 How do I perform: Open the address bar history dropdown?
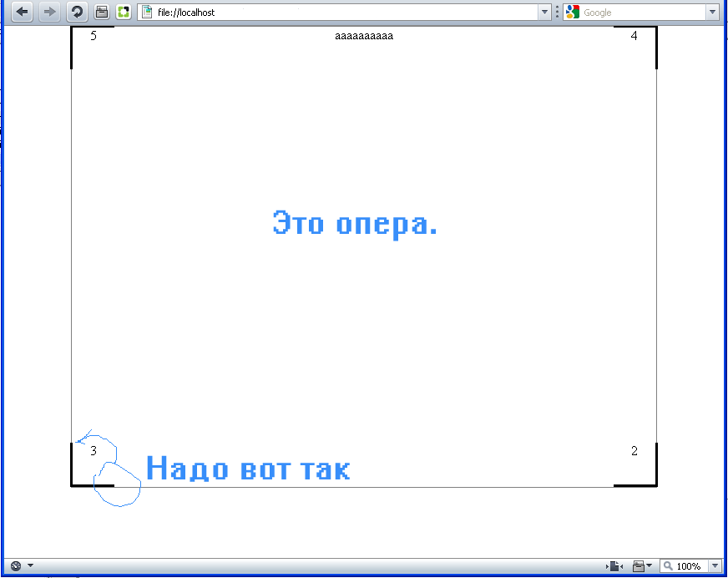pyautogui.click(x=544, y=12)
